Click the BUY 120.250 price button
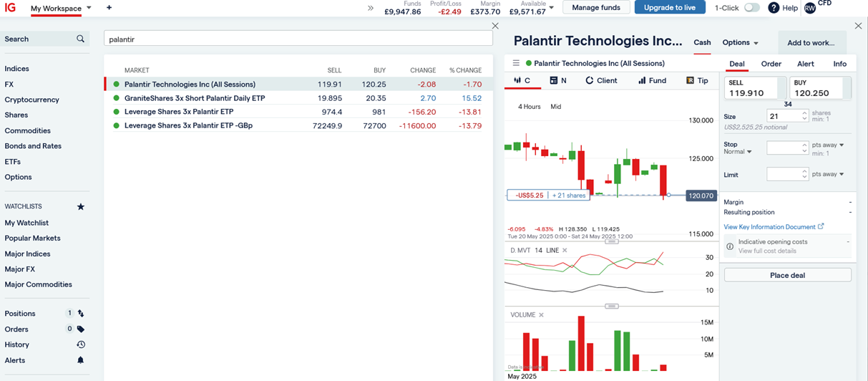Viewport: 868px width, 381px height. click(x=820, y=88)
